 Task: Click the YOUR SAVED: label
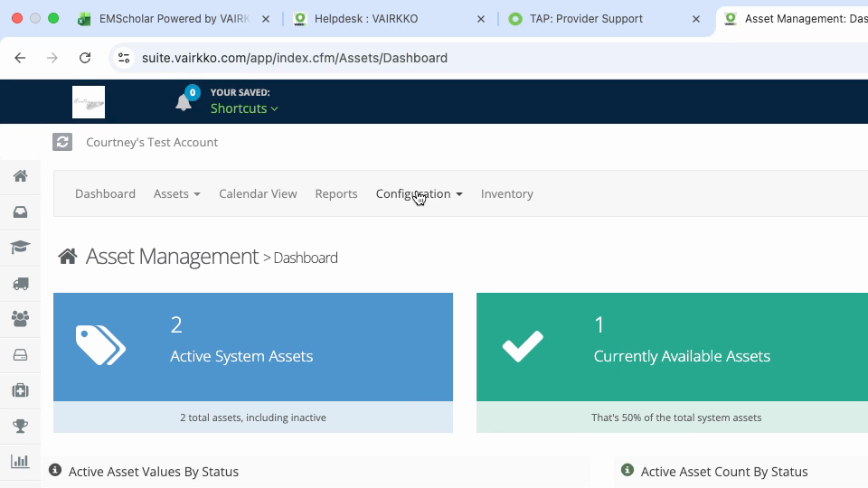[x=241, y=92]
